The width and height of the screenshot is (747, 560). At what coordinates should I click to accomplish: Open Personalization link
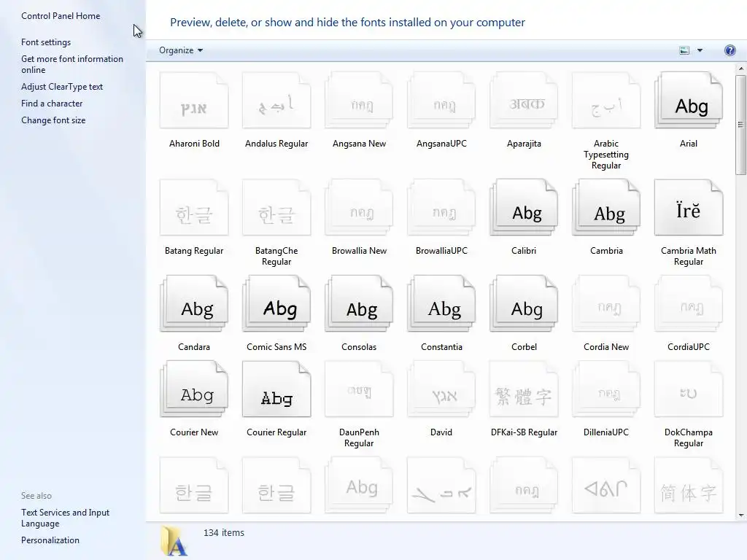coord(50,540)
